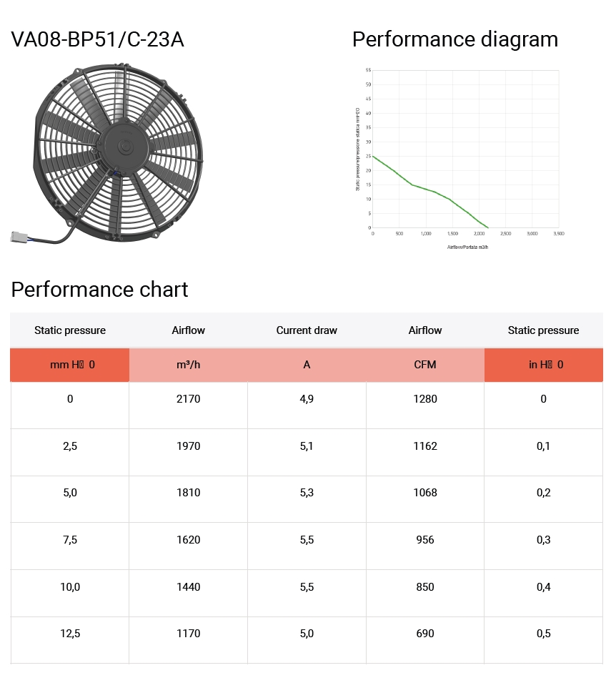This screenshot has width=616, height=698.
Task: Select the m³/h unit header cell
Action: pyautogui.click(x=188, y=365)
